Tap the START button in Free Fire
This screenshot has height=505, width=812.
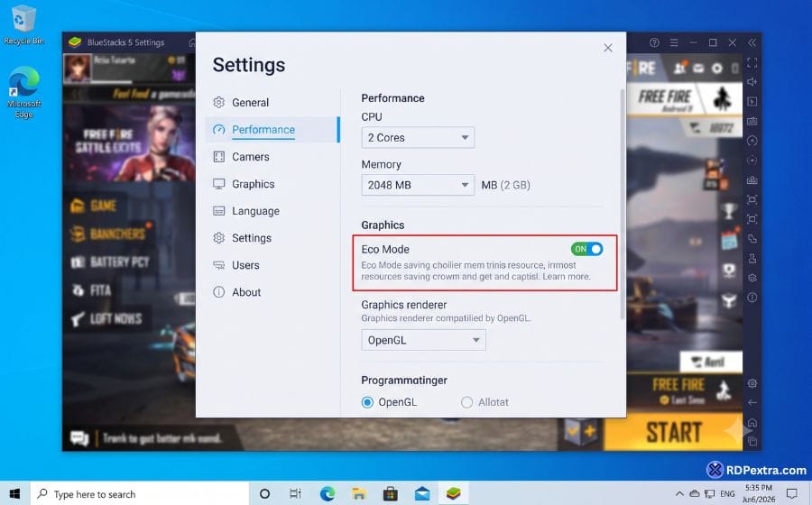tap(673, 433)
